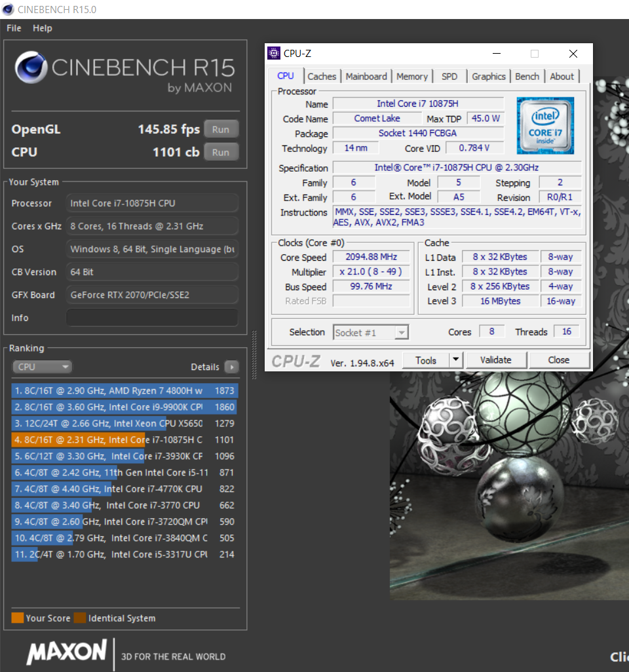
Task: Click the Info input field
Action: pyautogui.click(x=152, y=318)
